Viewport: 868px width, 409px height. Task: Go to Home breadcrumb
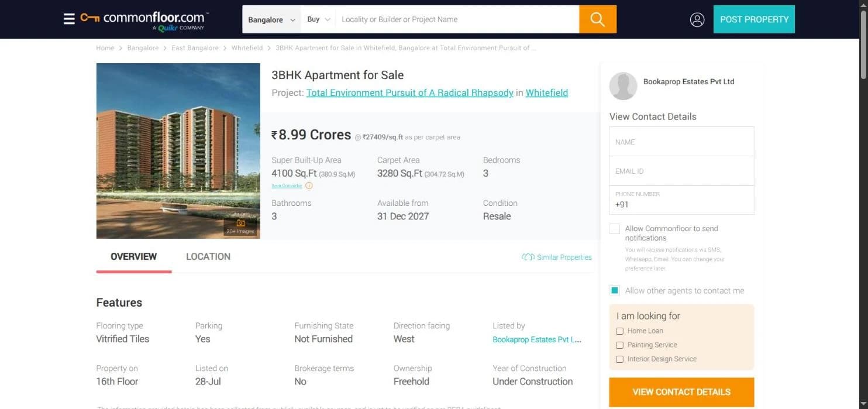point(105,48)
